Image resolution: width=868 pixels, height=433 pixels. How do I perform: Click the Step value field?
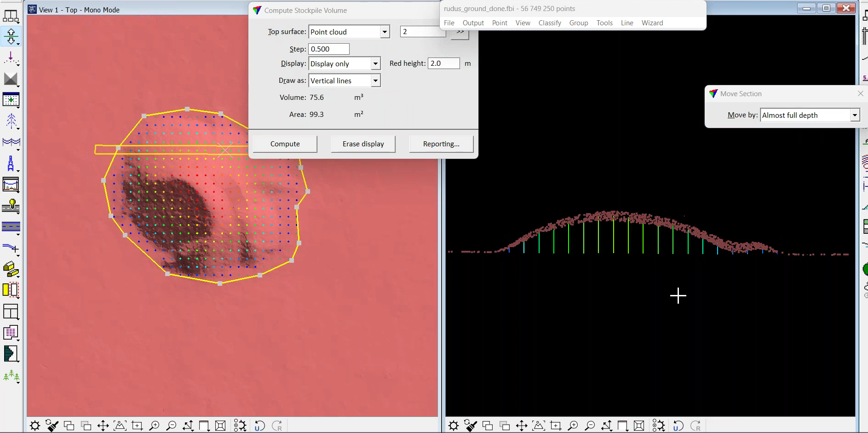pos(328,49)
